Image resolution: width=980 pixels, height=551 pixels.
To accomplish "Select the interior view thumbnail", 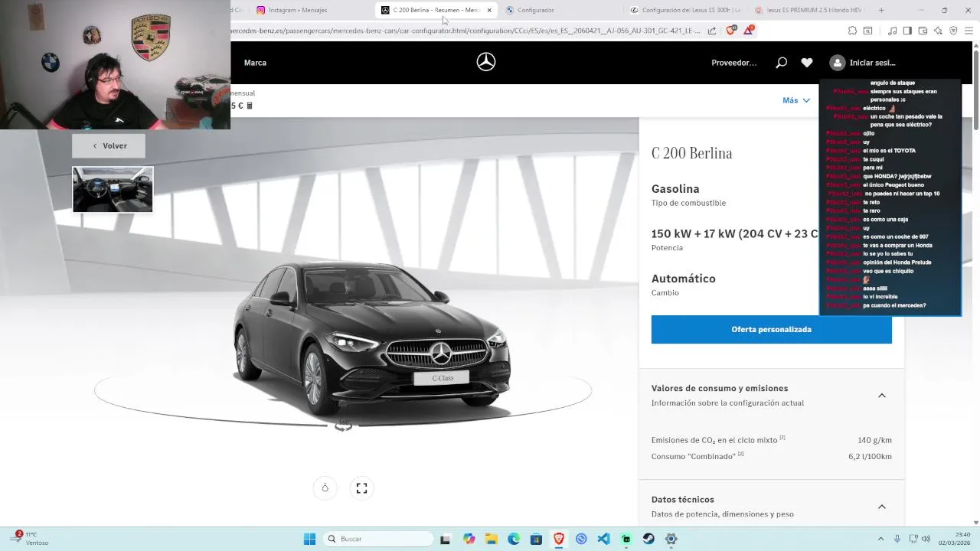I will [113, 189].
